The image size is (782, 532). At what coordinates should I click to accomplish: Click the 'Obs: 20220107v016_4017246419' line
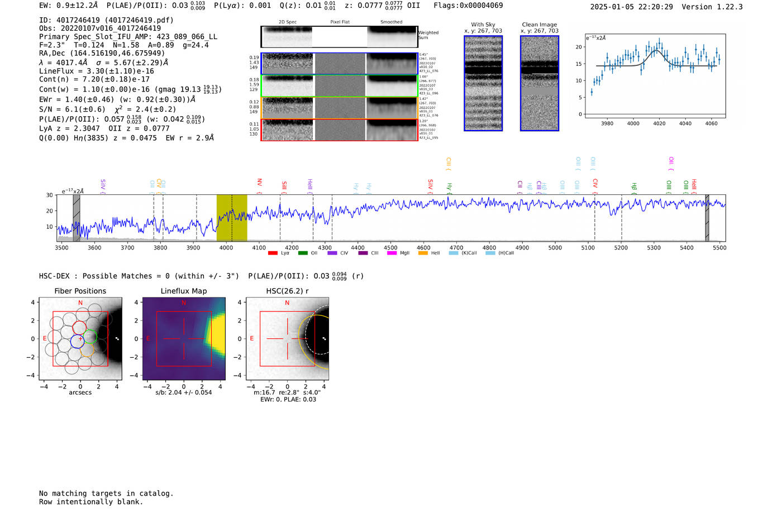coord(100,28)
